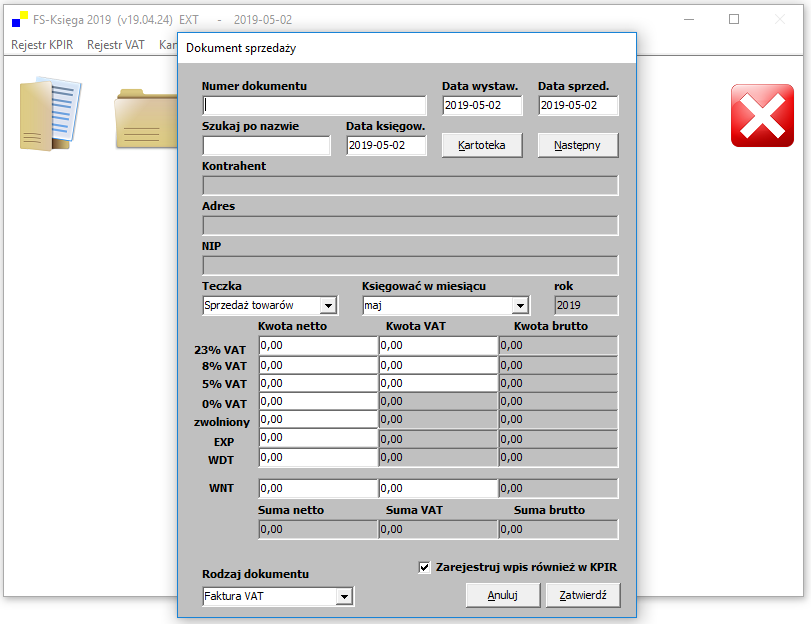
Task: Click the rok field showing 2019
Action: [587, 305]
